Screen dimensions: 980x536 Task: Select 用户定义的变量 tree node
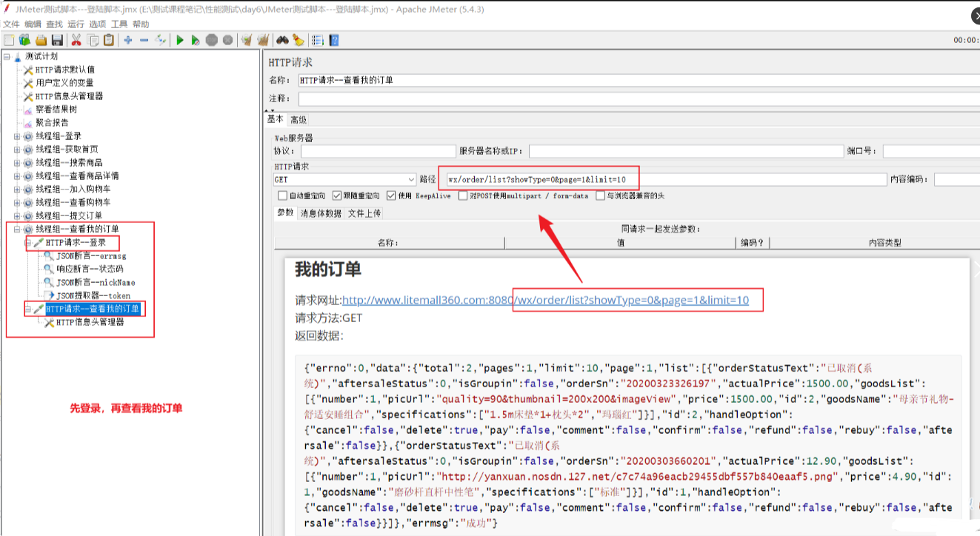(64, 83)
